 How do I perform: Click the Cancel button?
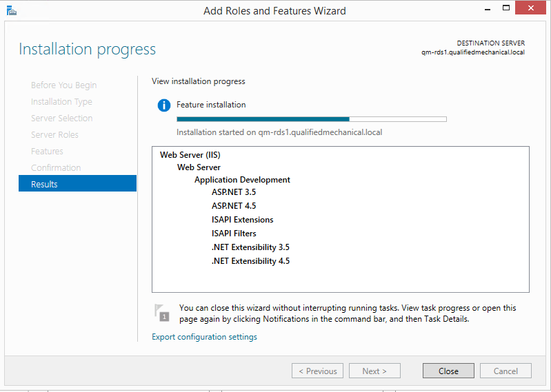(x=505, y=371)
